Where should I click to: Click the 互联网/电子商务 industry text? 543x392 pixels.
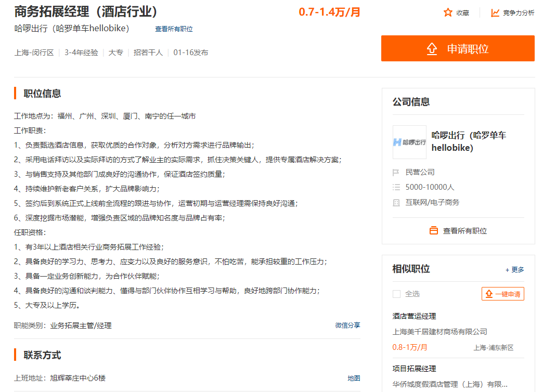click(432, 203)
